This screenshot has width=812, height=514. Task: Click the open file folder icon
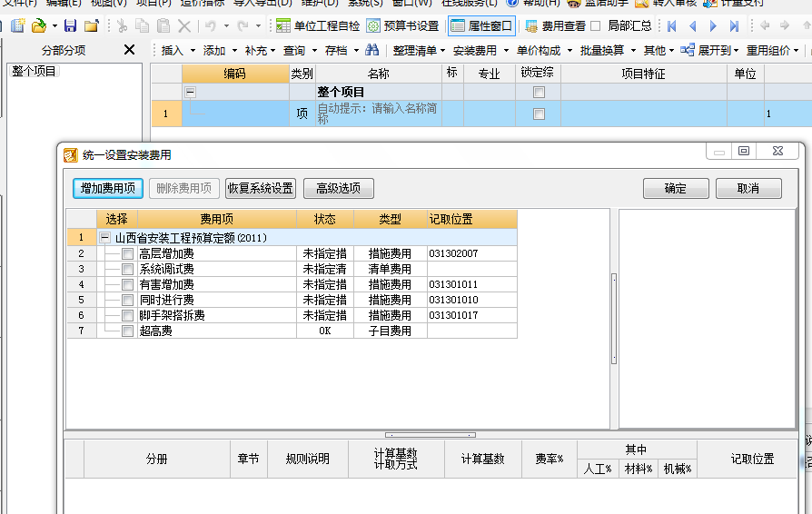[x=39, y=25]
